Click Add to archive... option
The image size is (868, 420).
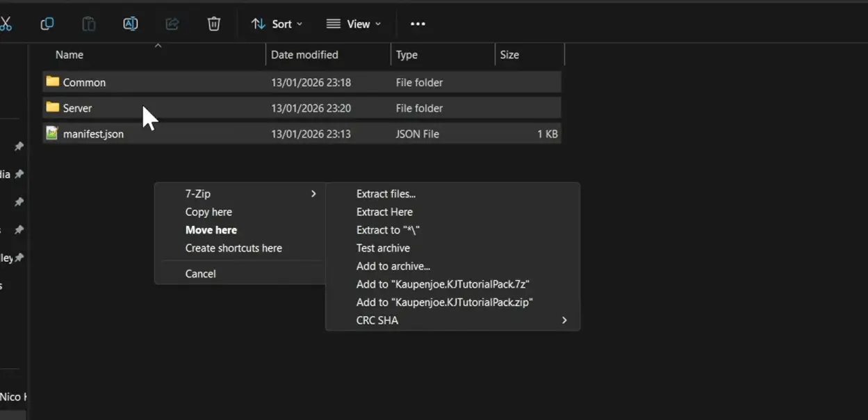[393, 266]
